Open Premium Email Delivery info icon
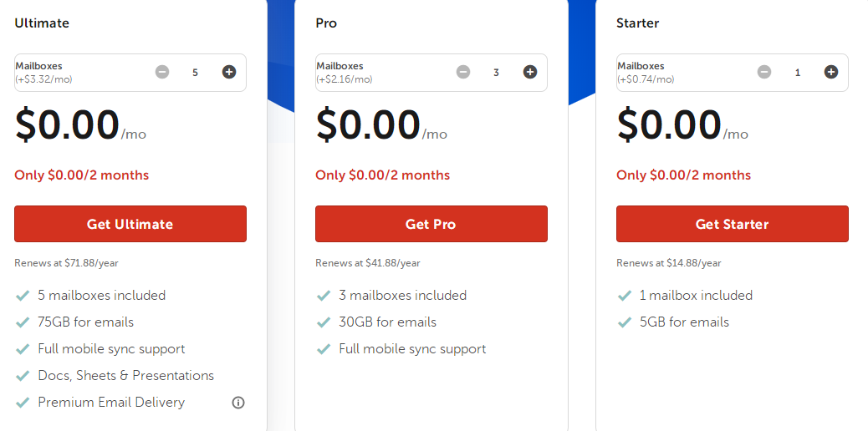 click(238, 403)
